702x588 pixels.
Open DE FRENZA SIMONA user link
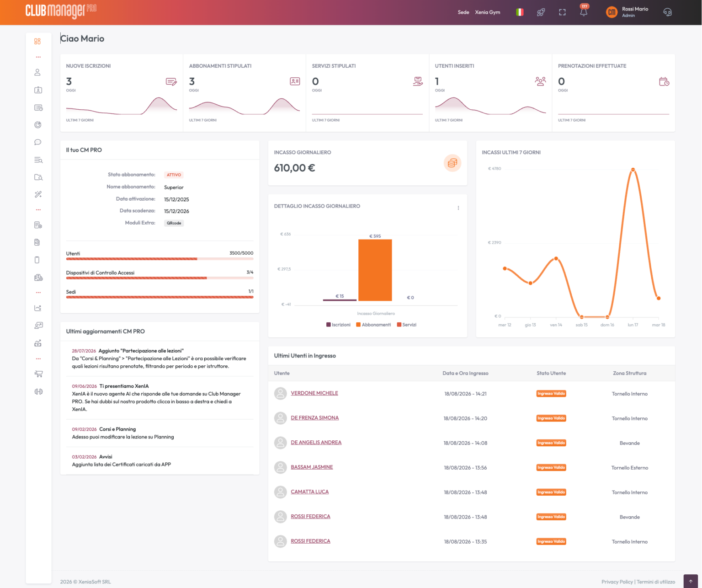[x=315, y=418]
